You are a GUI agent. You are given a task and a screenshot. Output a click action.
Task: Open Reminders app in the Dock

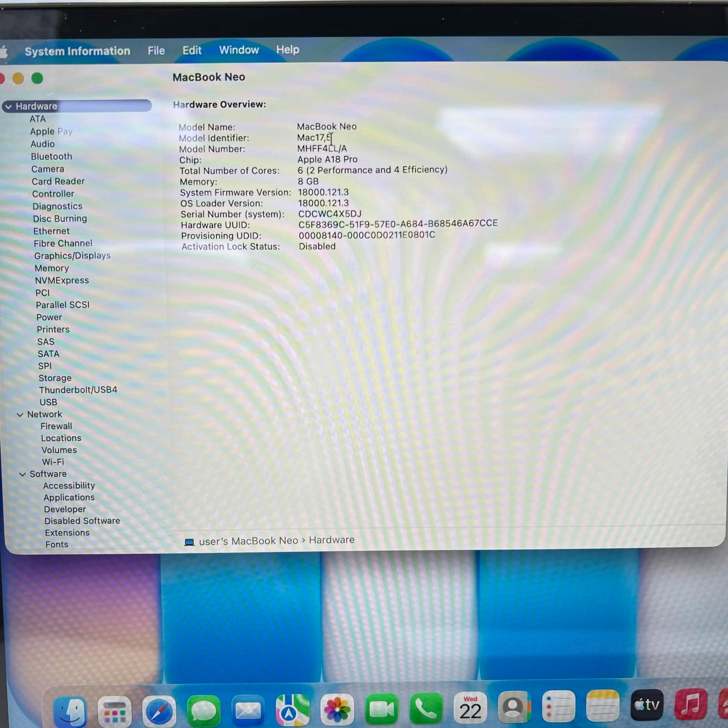point(559,706)
